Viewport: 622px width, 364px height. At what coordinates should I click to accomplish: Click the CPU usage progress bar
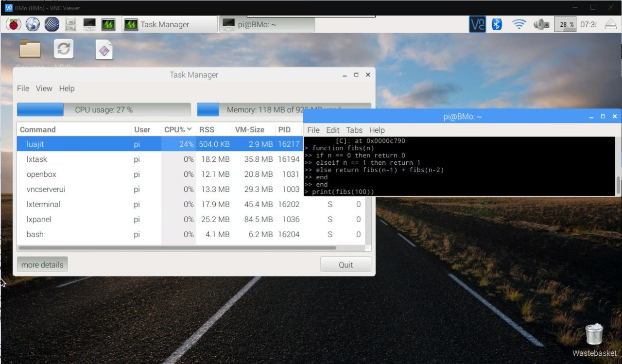point(104,110)
